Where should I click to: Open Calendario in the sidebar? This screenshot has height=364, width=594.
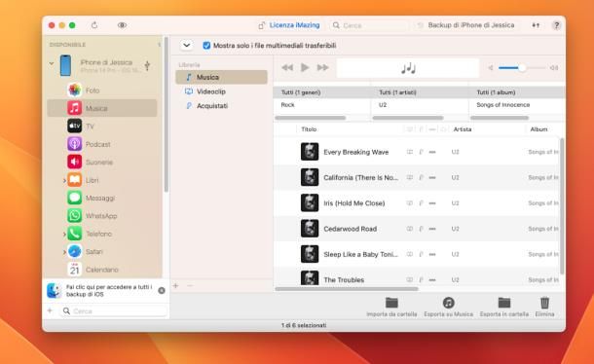click(102, 270)
